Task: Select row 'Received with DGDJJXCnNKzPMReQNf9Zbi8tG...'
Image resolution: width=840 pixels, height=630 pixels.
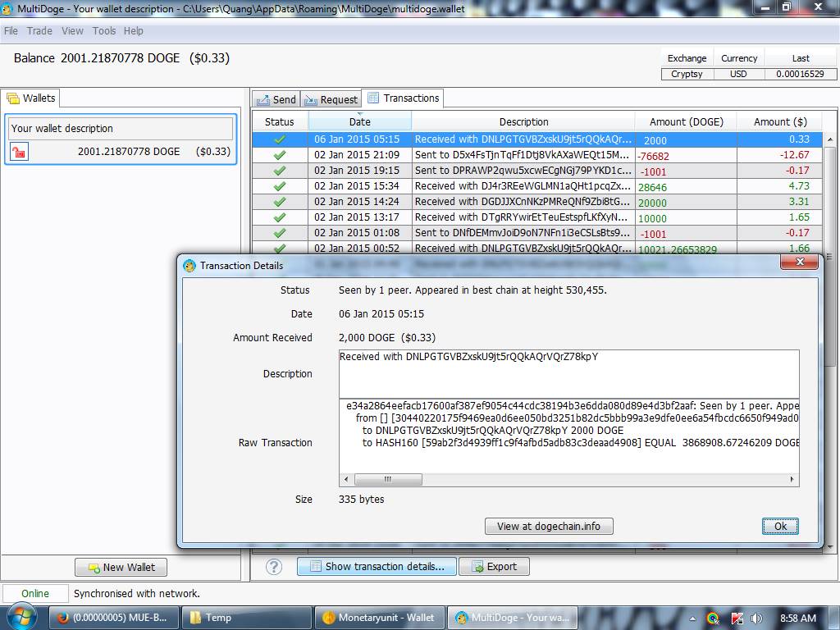Action: coord(537,202)
